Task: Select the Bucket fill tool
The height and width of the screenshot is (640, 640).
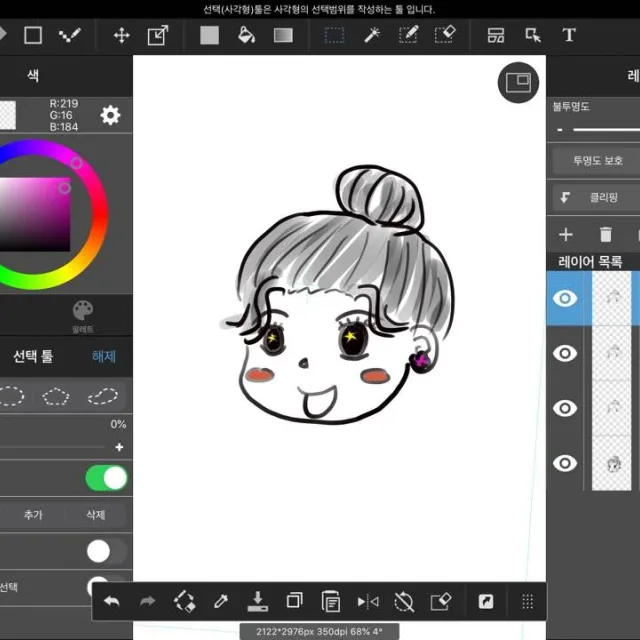Action: pyautogui.click(x=246, y=35)
